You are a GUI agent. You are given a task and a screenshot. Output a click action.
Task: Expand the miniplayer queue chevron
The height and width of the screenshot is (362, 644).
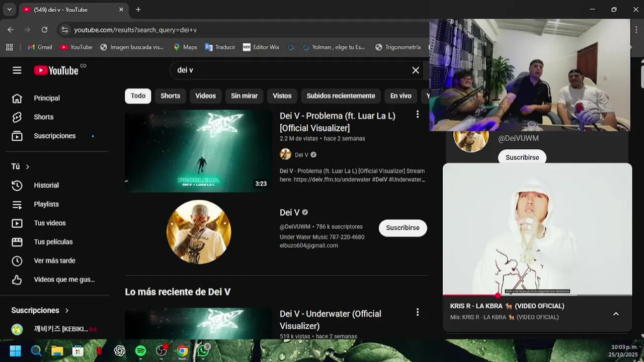616,314
